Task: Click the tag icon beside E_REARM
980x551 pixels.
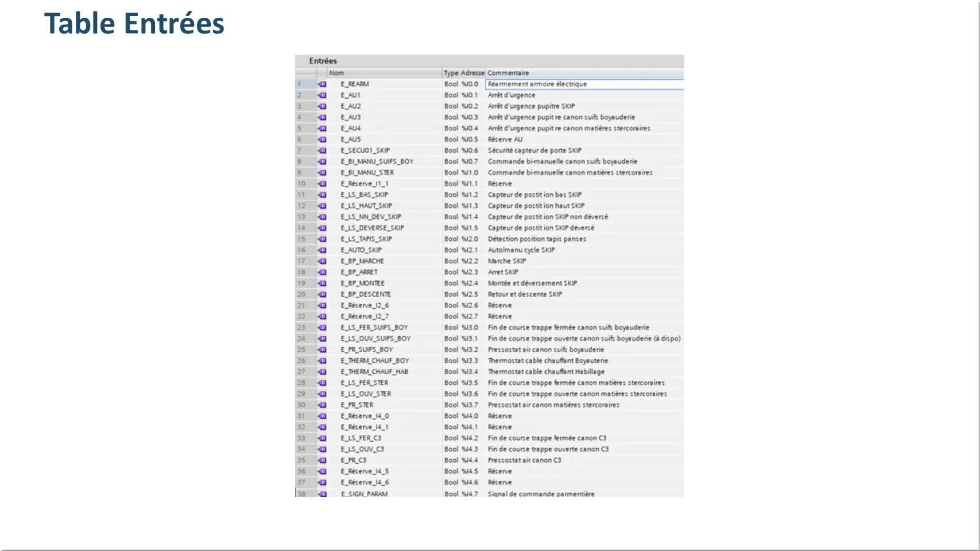Action: pos(322,84)
